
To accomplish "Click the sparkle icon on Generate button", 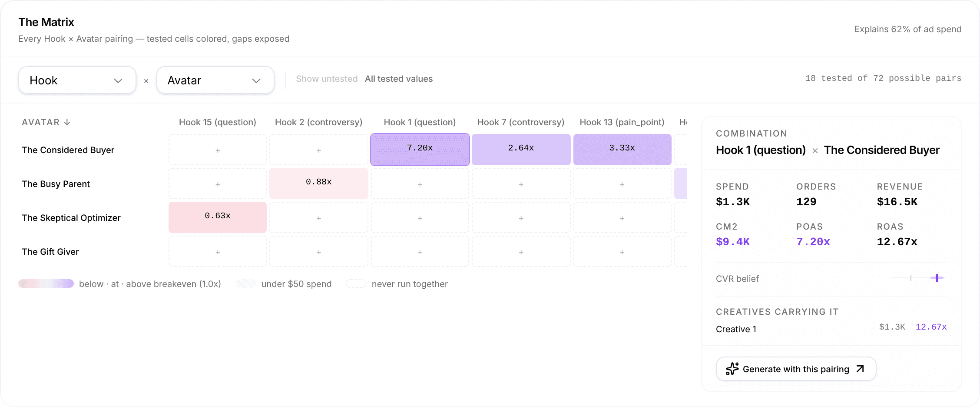I will point(732,369).
